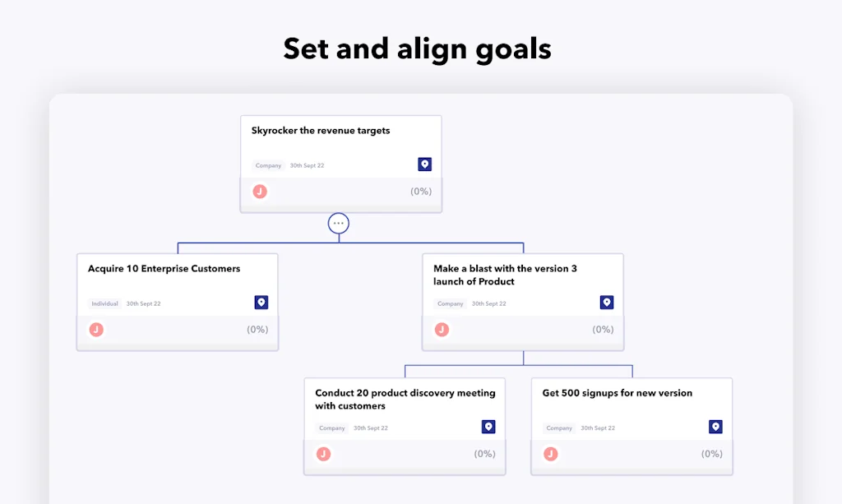Open the Conduct 20 product discovery meeting goal

coord(404,399)
